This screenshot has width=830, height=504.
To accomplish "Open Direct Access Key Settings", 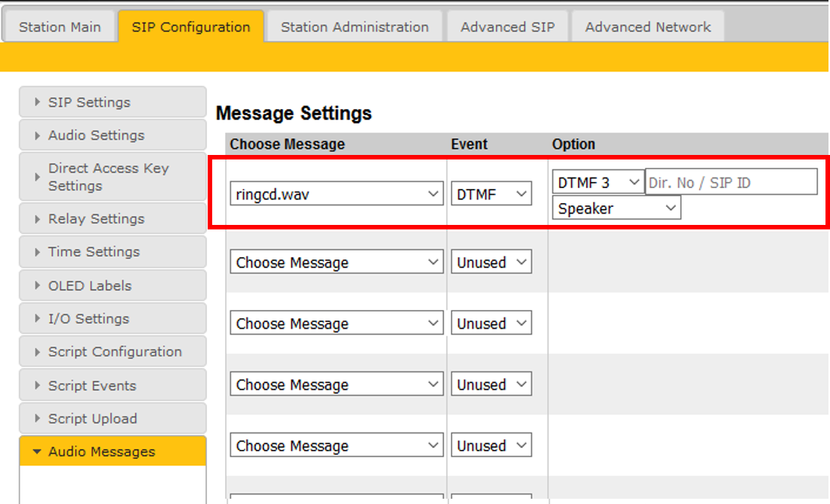I will point(112,177).
